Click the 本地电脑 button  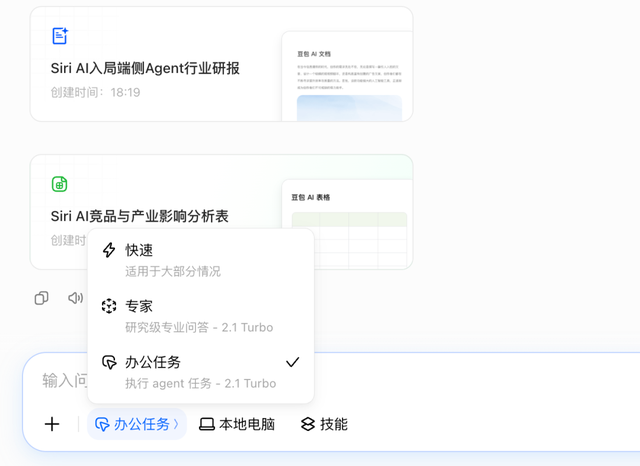pos(237,424)
